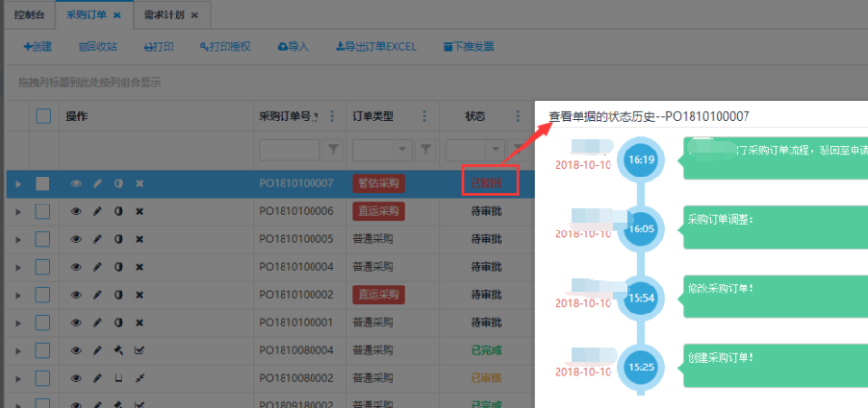Click the delete X icon for PO1810100004

139,267
